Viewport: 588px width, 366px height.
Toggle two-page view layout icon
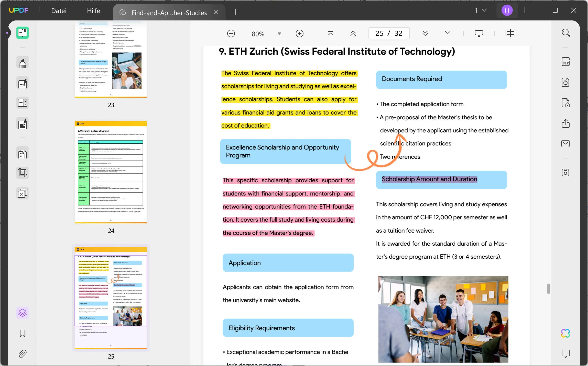click(510, 33)
